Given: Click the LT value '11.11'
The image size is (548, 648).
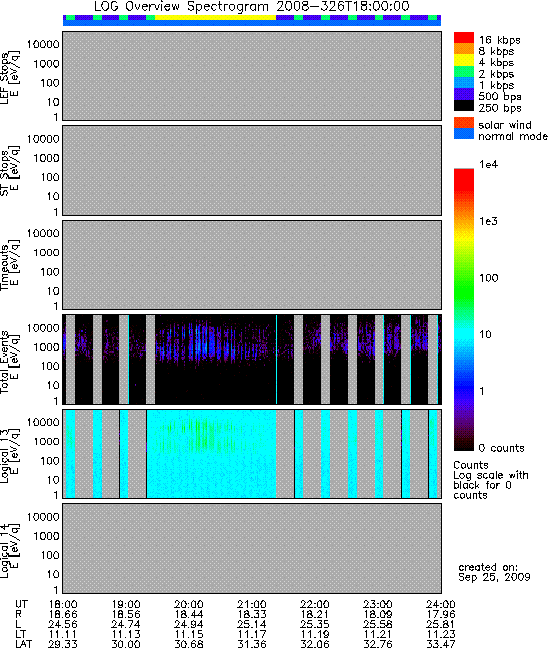Looking at the screenshot, I should (63, 634).
